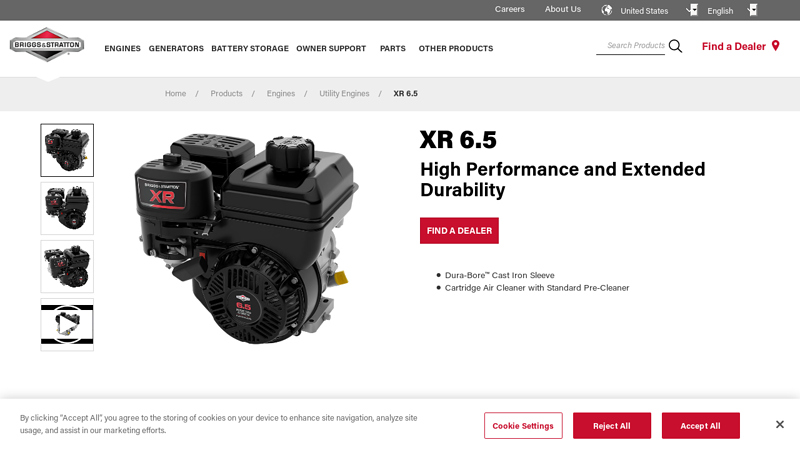
Task: Open the Battery Storage menu
Action: pos(250,48)
